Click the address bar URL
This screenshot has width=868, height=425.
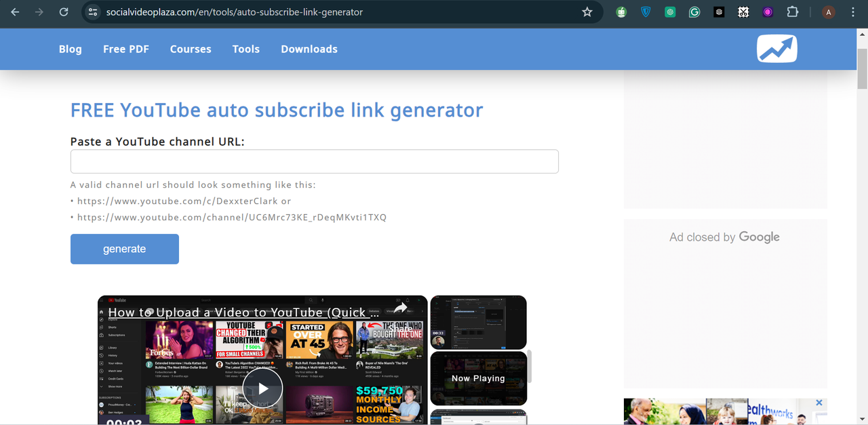point(235,12)
